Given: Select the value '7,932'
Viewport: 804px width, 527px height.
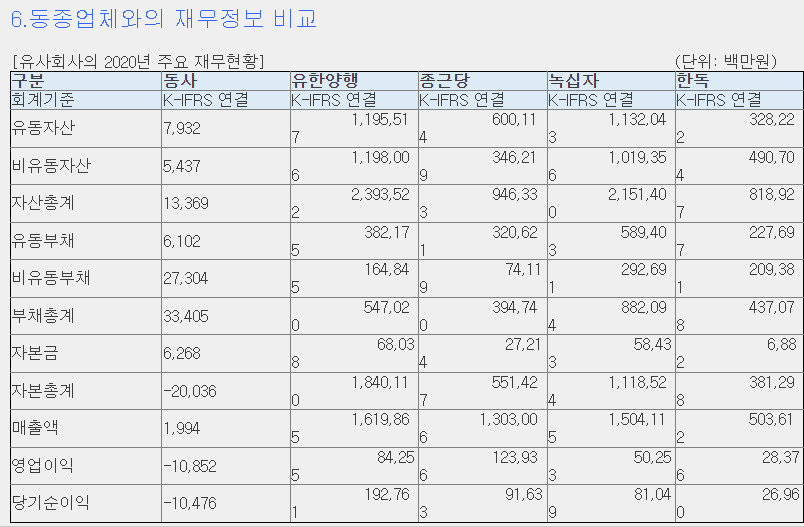Looking at the screenshot, I should [x=182, y=128].
